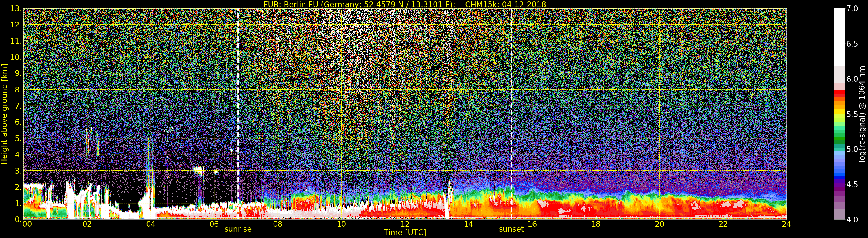Select the '7.' height axis tick label
The width and height of the screenshot is (868, 238).
pos(18,106)
